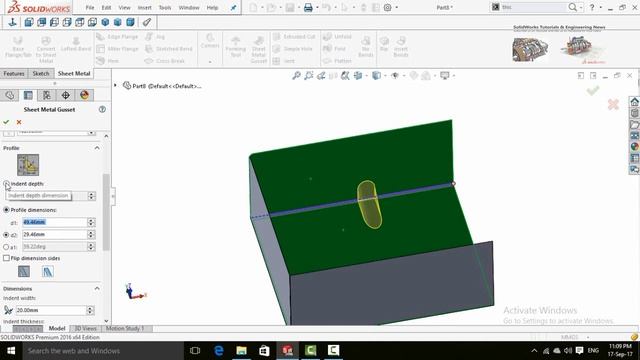Open the Insert menu
This screenshot has width=640, height=360.
pos(144,7)
